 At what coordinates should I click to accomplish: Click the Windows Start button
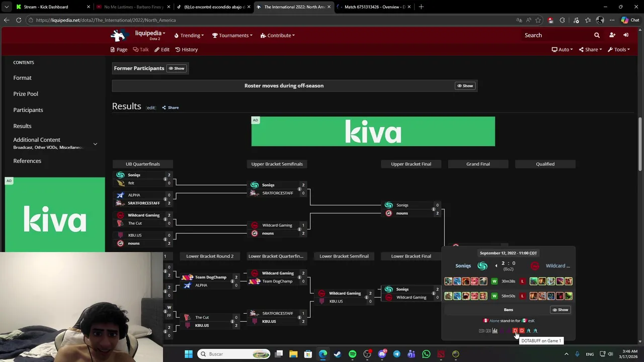click(189, 354)
